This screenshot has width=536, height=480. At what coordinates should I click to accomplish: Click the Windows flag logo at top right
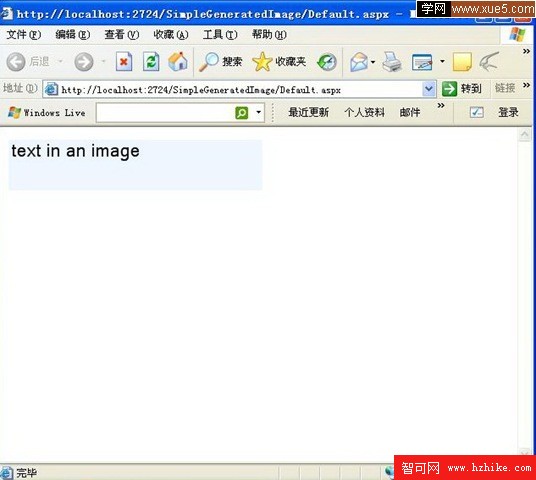[x=517, y=35]
